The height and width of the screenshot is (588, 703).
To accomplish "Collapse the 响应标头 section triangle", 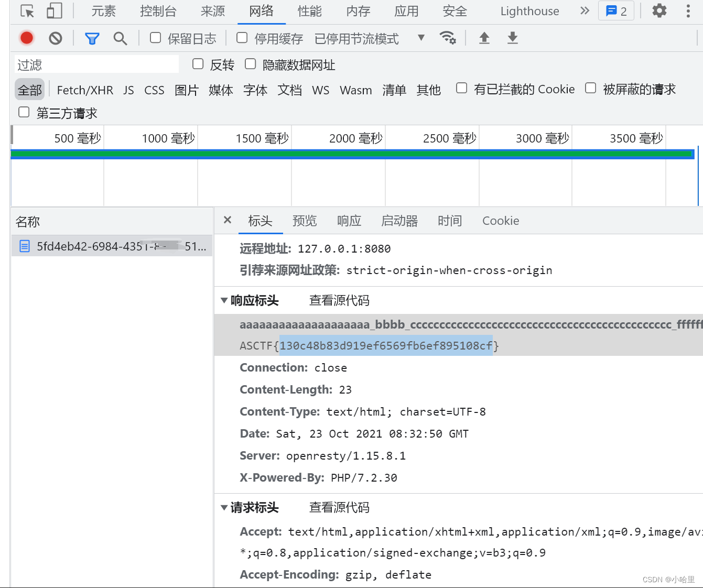I will click(x=224, y=301).
